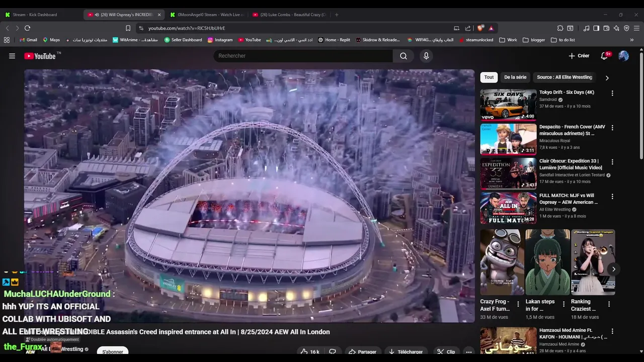Open the Instagram bookmark
This screenshot has height=362, width=644.
[220, 40]
